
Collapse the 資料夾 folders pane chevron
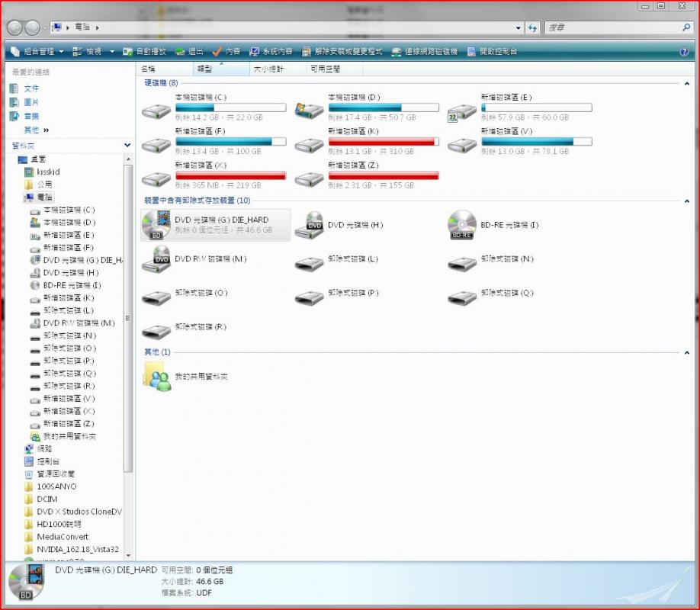pos(127,145)
